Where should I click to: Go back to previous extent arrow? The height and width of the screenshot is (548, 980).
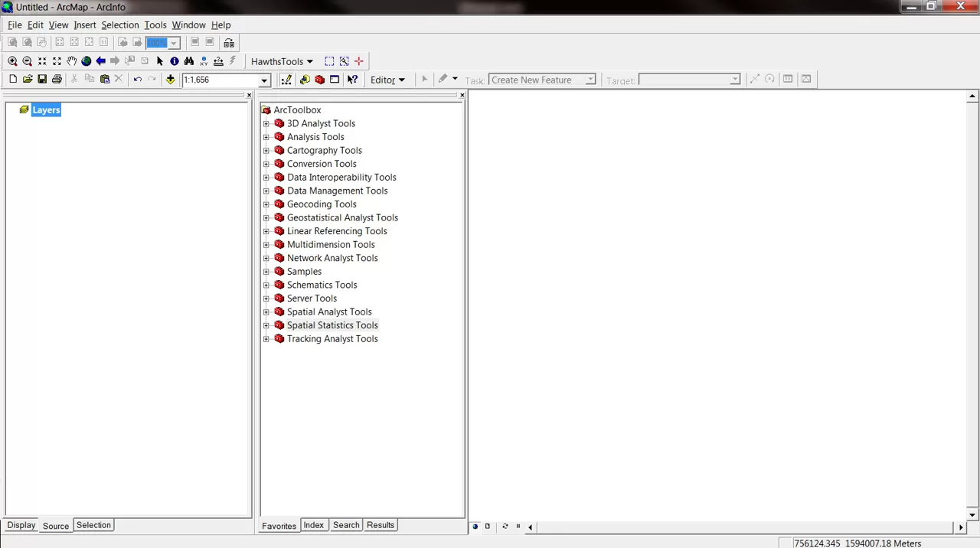pos(100,61)
